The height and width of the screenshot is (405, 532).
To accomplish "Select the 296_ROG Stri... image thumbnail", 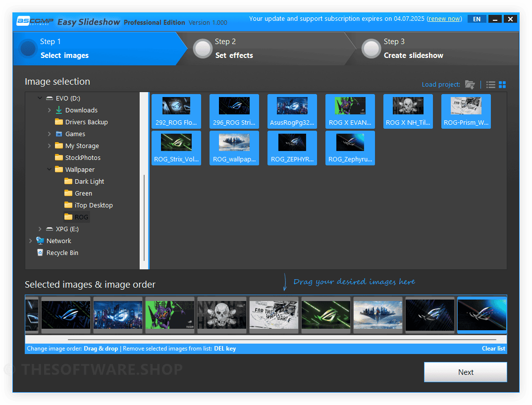I will [x=234, y=111].
